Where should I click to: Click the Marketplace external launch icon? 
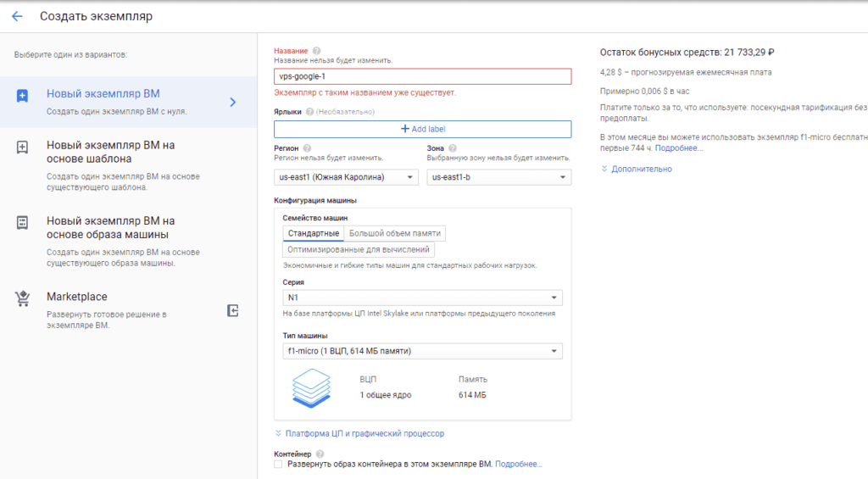(x=233, y=311)
